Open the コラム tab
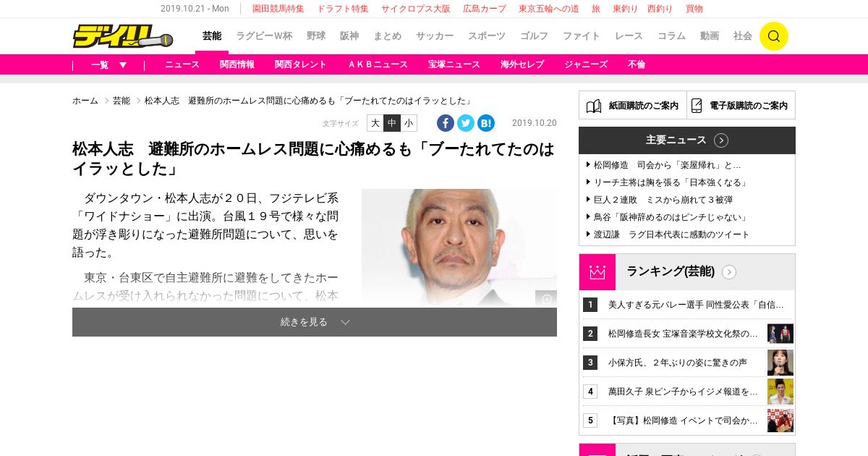 click(671, 36)
